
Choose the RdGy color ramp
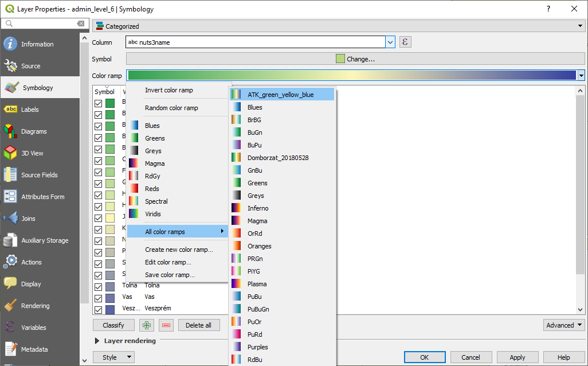tap(152, 176)
